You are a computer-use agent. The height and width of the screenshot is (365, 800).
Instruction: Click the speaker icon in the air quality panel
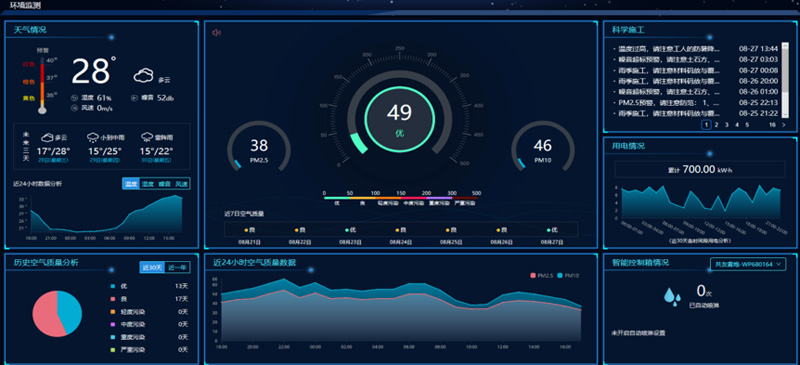click(216, 33)
